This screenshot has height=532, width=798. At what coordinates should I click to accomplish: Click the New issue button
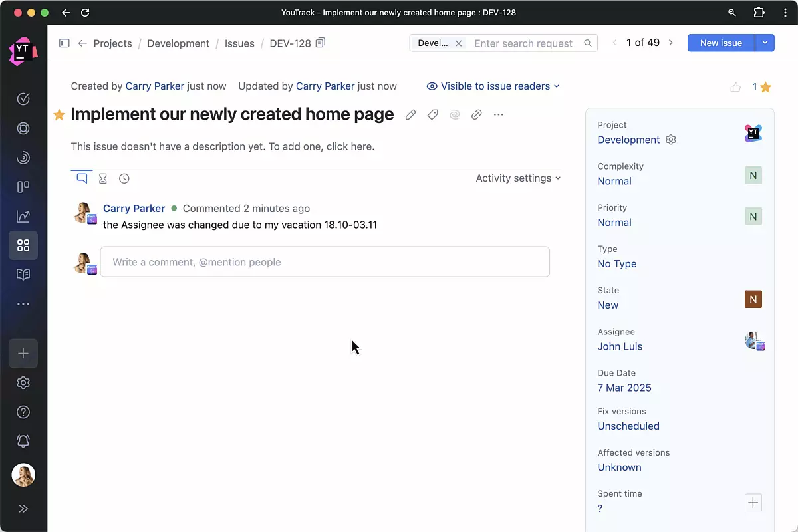(721, 43)
